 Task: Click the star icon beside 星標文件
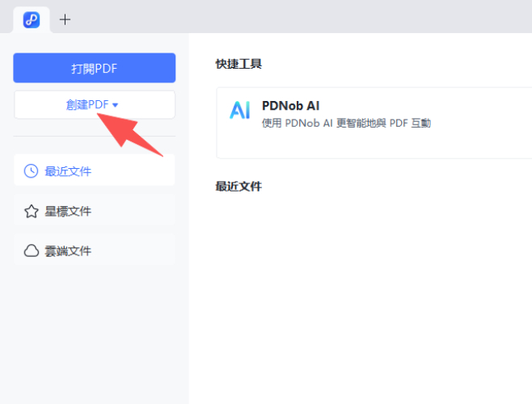32,211
